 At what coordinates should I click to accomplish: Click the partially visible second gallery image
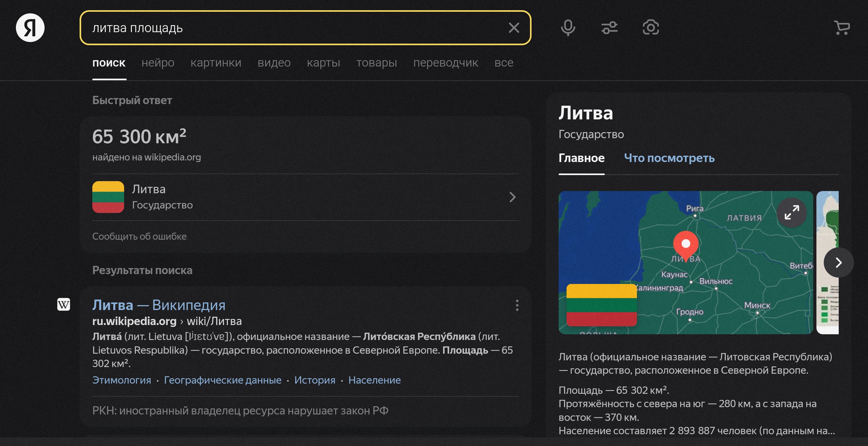[828, 262]
